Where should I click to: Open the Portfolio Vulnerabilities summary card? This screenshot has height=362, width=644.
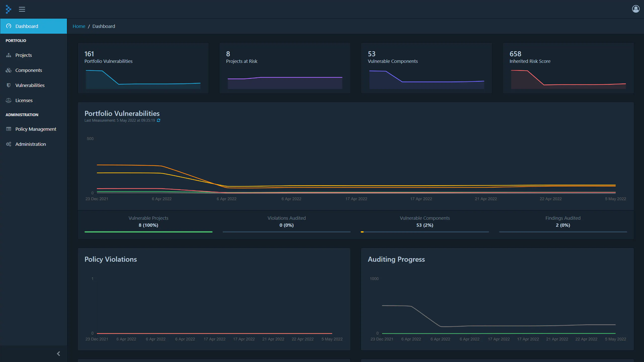pos(143,68)
